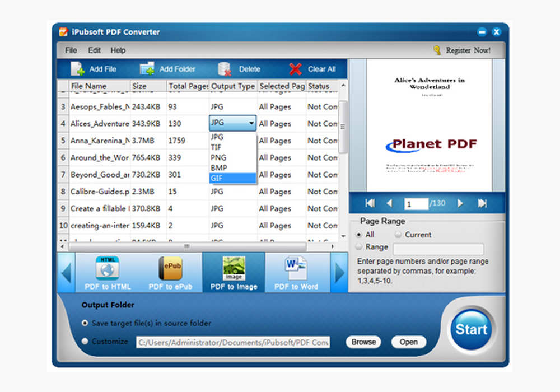Open the Help menu
560x392 pixels.
[x=118, y=50]
